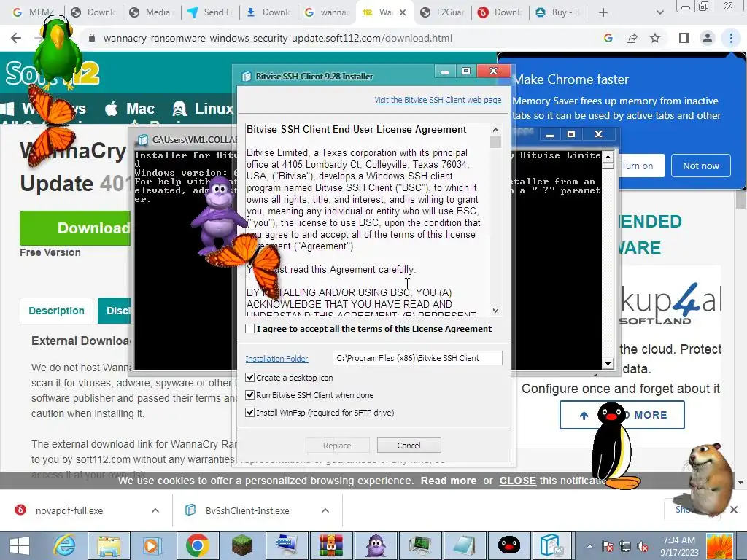This screenshot has width=747, height=560.
Task: Click the Windows Start button
Action: point(19,545)
